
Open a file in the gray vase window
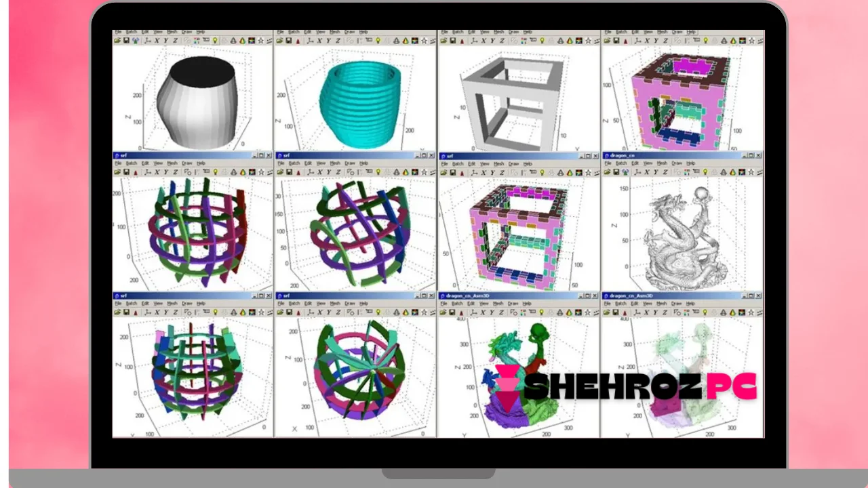[x=117, y=40]
